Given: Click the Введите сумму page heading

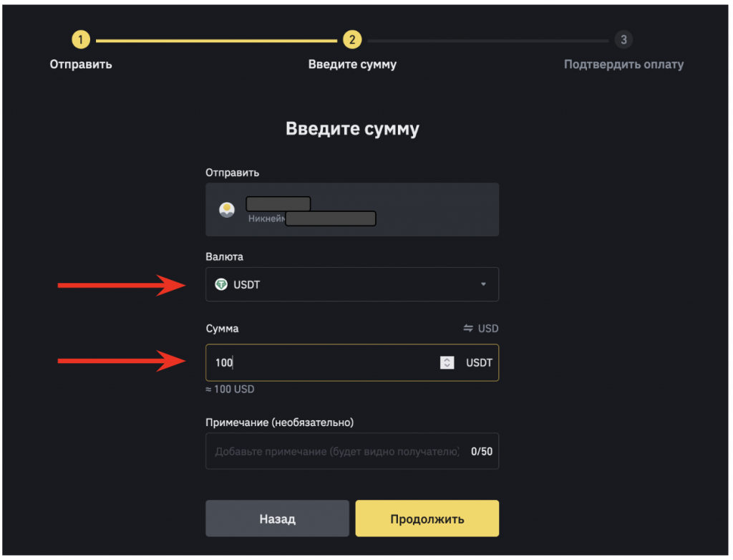Looking at the screenshot, I should (x=352, y=129).
